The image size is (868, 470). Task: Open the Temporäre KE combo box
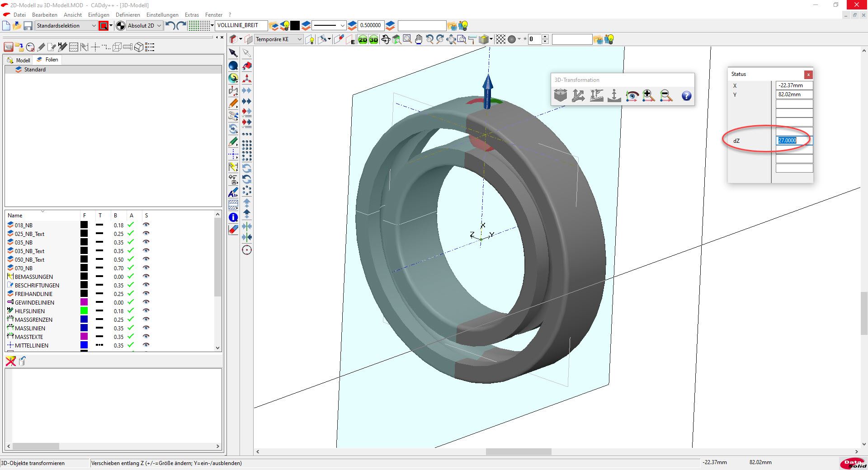(299, 39)
